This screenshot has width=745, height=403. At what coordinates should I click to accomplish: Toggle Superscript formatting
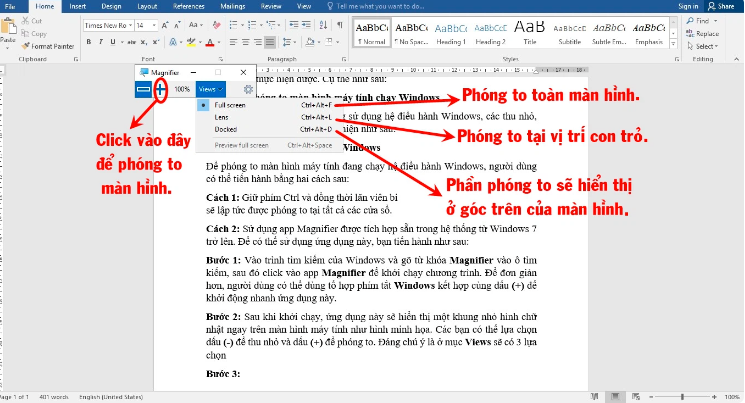tap(156, 42)
